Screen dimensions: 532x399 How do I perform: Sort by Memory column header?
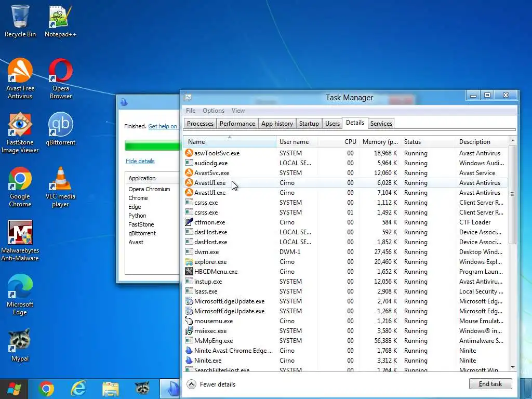click(380, 142)
